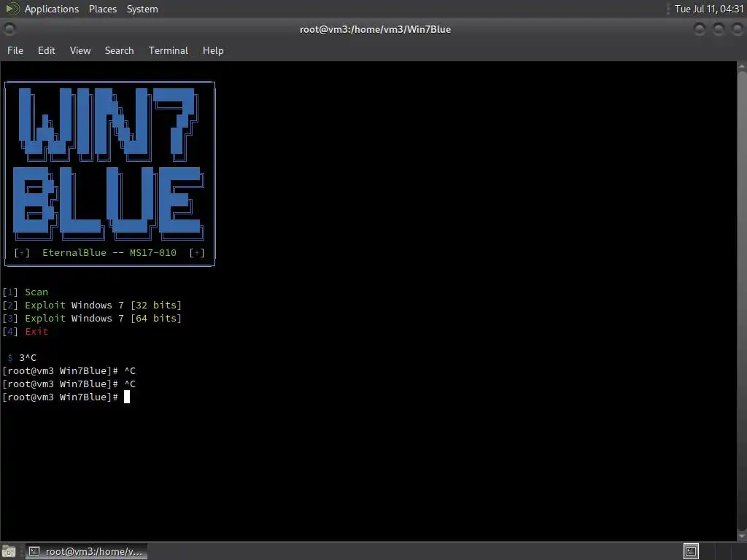Open the Applications menu in top panel

click(52, 9)
